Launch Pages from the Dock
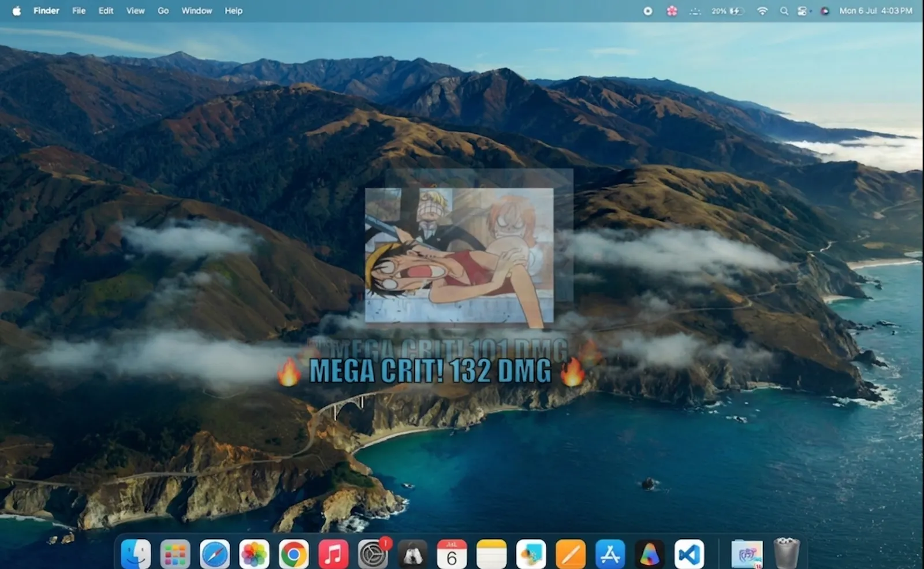The image size is (924, 569). coord(571,554)
